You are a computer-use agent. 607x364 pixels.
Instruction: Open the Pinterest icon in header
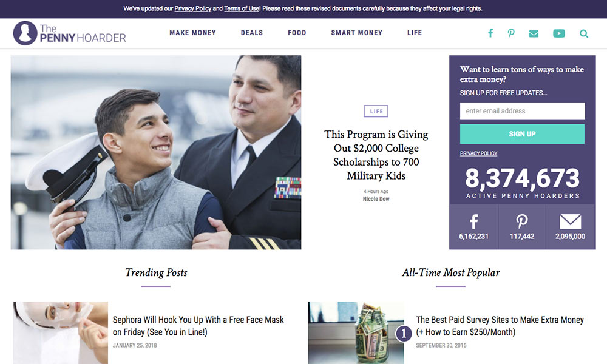click(x=511, y=33)
